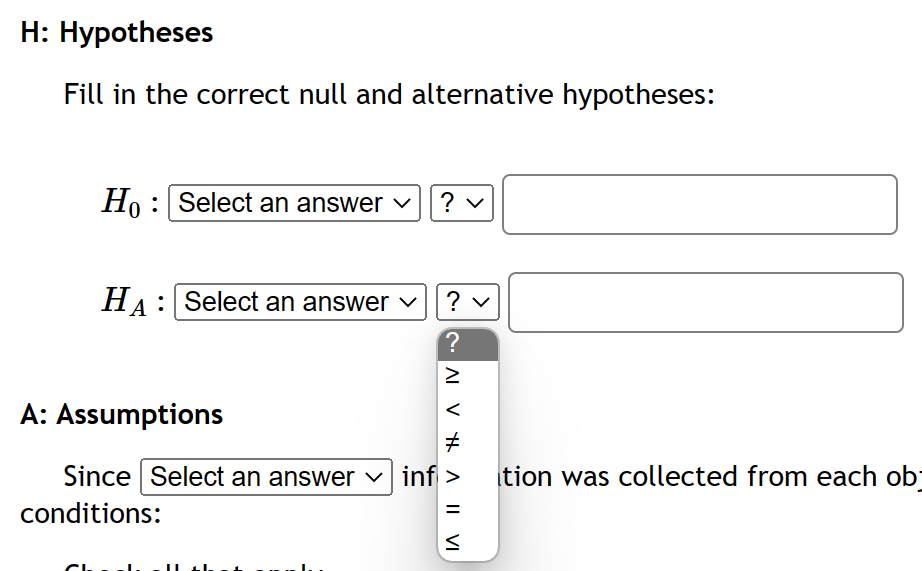This screenshot has height=571, width=922.
Task: Expand the Assumptions 'Select an answer' dropdown
Action: coord(267,477)
